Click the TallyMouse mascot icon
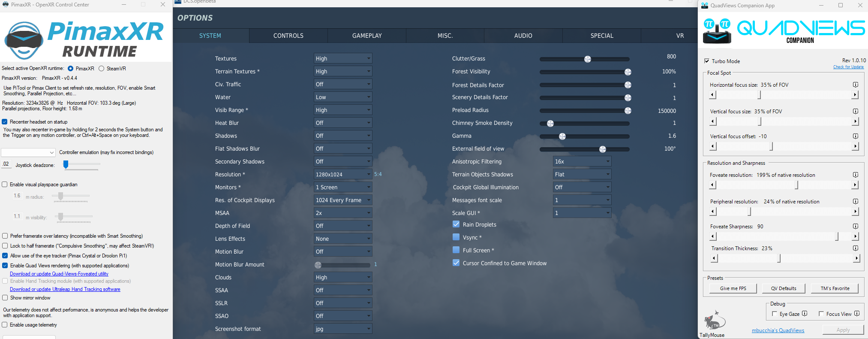Image resolution: width=868 pixels, height=339 pixels. click(715, 321)
